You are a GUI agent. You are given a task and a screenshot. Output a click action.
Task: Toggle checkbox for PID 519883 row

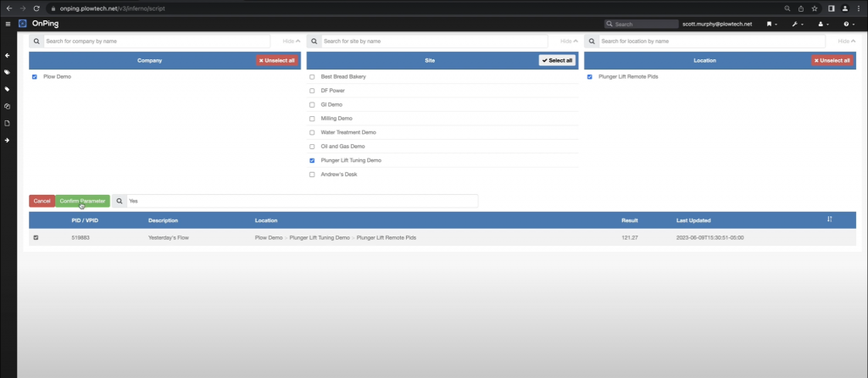36,237
